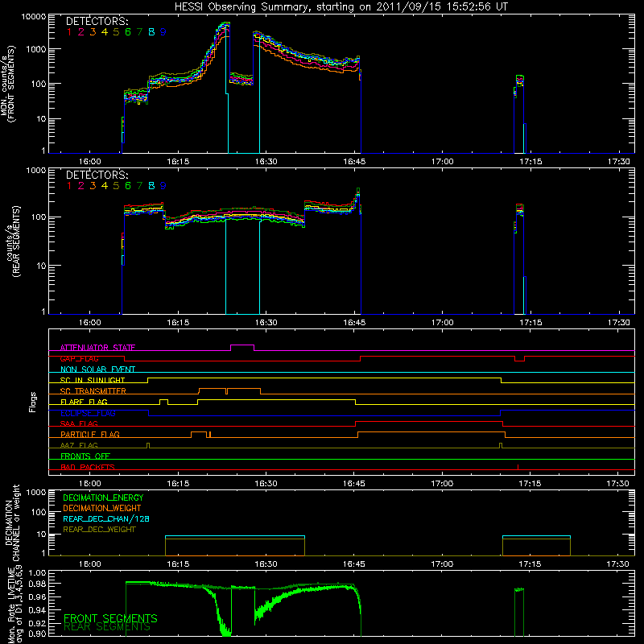This screenshot has width=644, height=644.
Task: Click the FRONT SEGMENTS livetime legend label
Action: [110, 618]
